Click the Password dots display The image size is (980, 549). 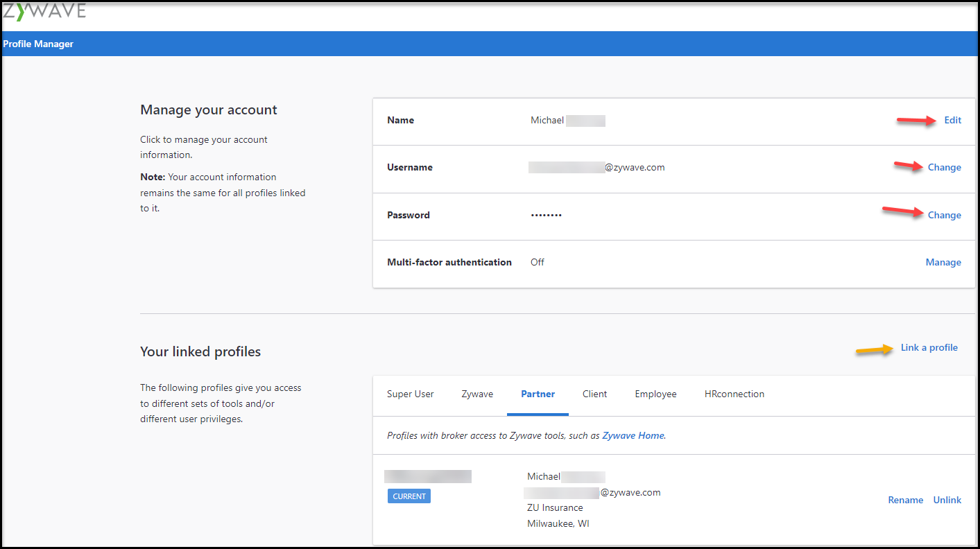(546, 215)
